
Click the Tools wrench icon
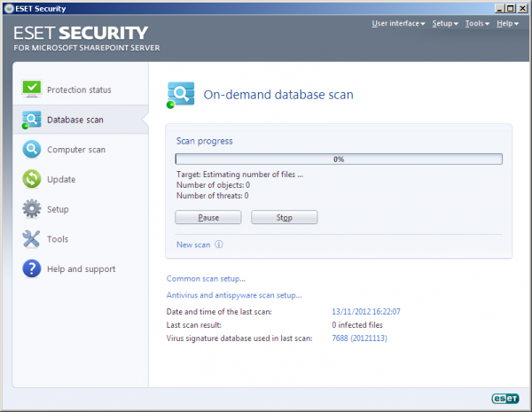(x=32, y=239)
